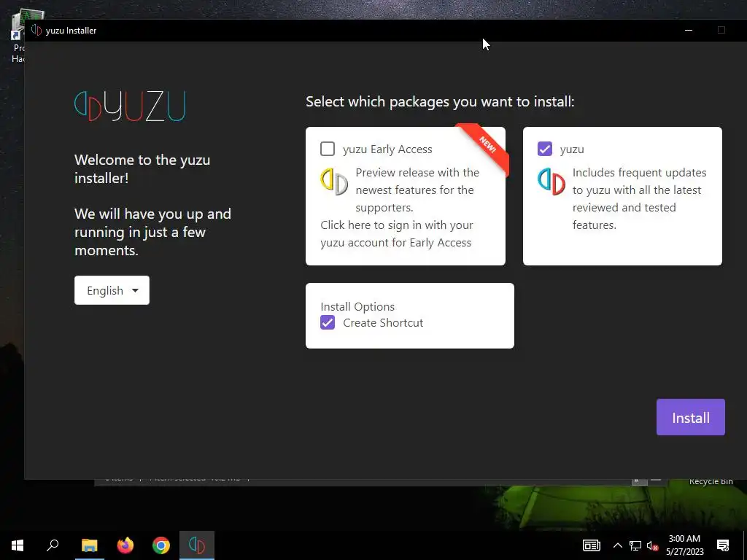Viewport: 747px width, 560px height.
Task: Click the muted volume icon in tray
Action: pyautogui.click(x=652, y=545)
